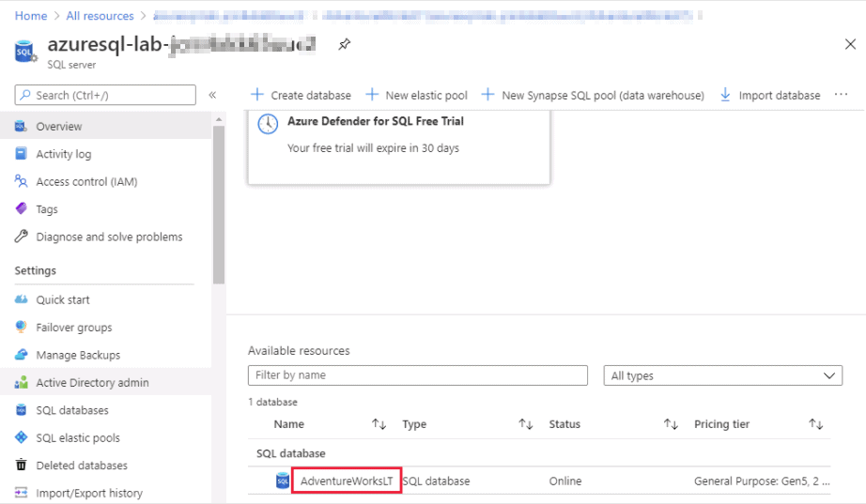Screen dimensions: 866x504
Task: Click the Tags icon in sidebar
Action: click(21, 209)
